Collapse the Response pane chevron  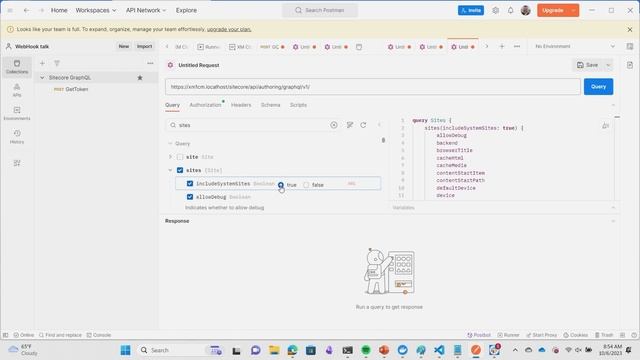(613, 221)
